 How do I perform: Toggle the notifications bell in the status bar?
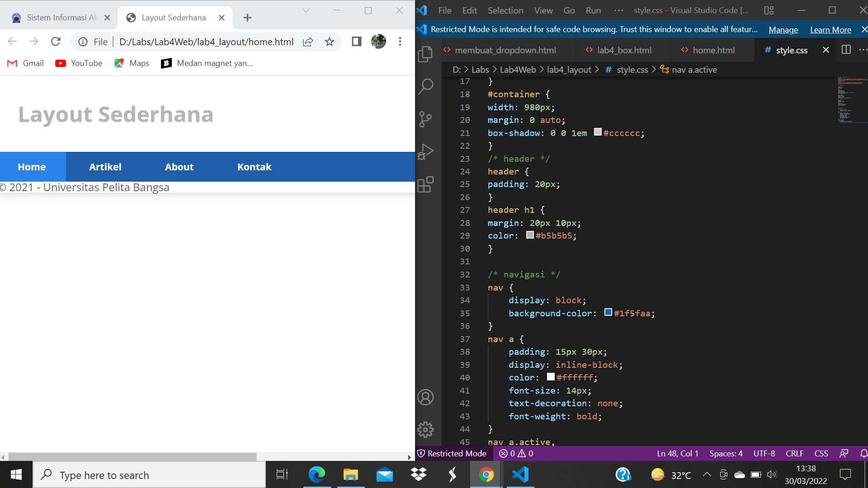point(863,453)
